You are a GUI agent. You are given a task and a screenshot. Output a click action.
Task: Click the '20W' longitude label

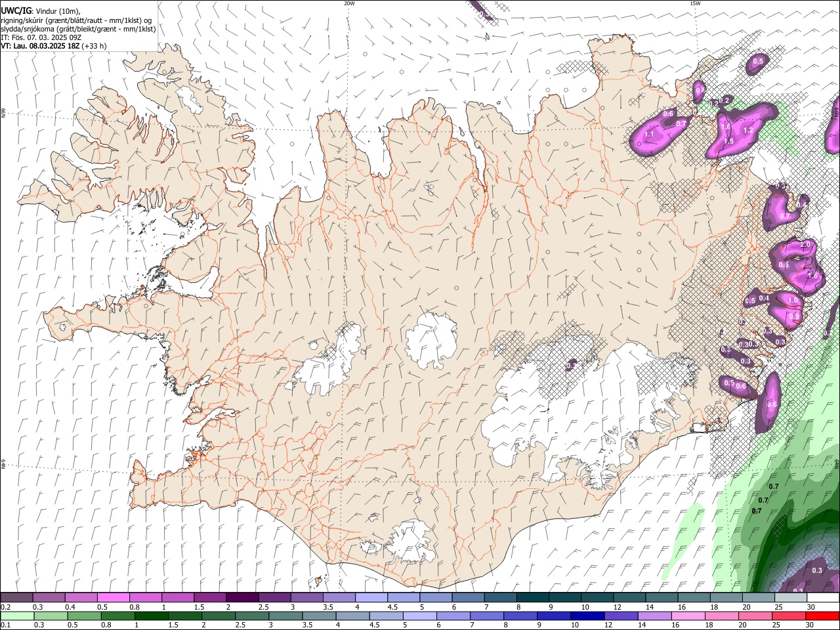click(x=349, y=3)
